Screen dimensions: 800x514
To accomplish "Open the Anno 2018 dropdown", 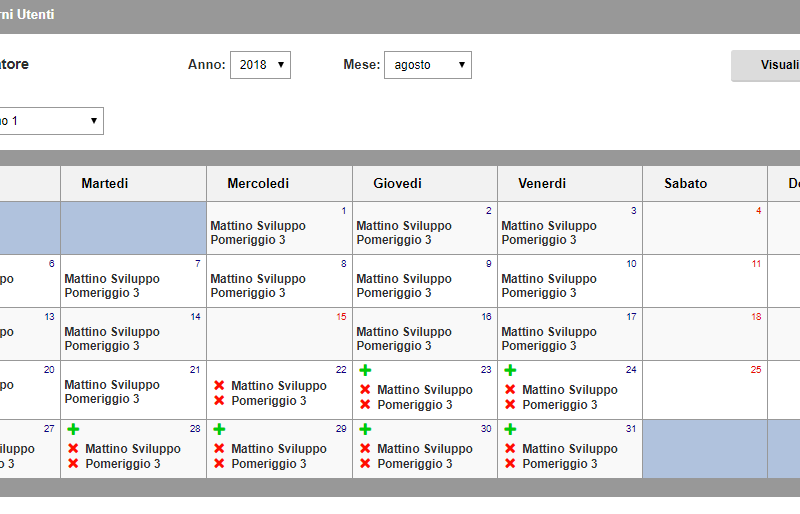I will point(260,65).
